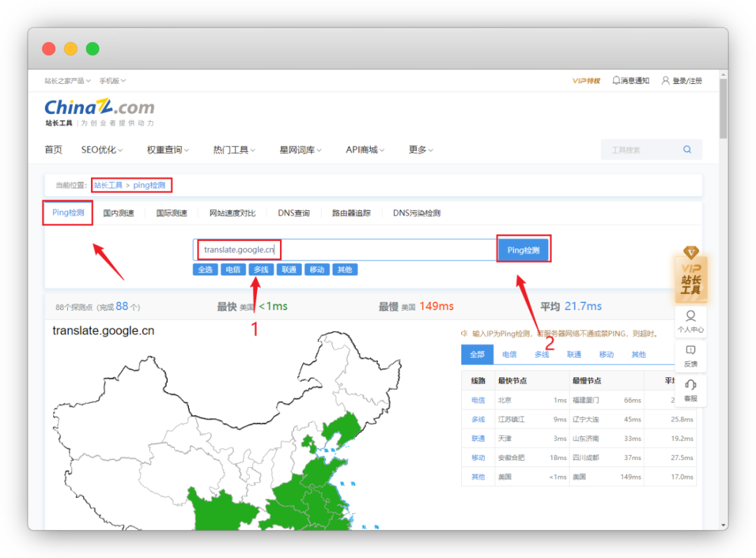This screenshot has height=558, width=756.
Task: Switch to the DNS查询 tab
Action: [x=293, y=213]
